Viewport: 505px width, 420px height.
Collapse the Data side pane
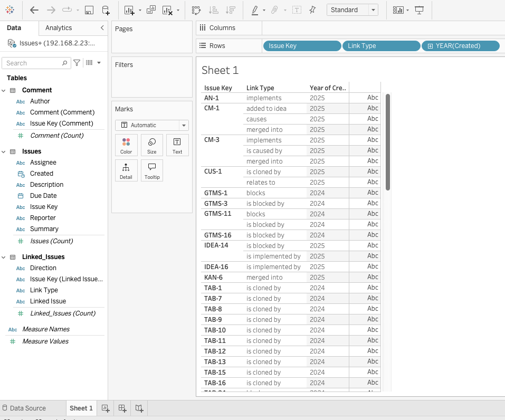tap(102, 27)
